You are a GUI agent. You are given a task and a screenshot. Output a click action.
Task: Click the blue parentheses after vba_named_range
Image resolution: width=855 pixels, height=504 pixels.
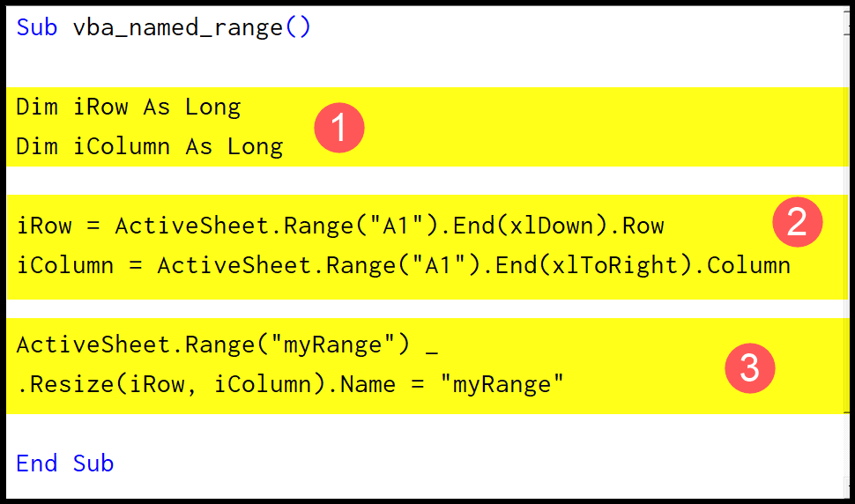coord(298,27)
